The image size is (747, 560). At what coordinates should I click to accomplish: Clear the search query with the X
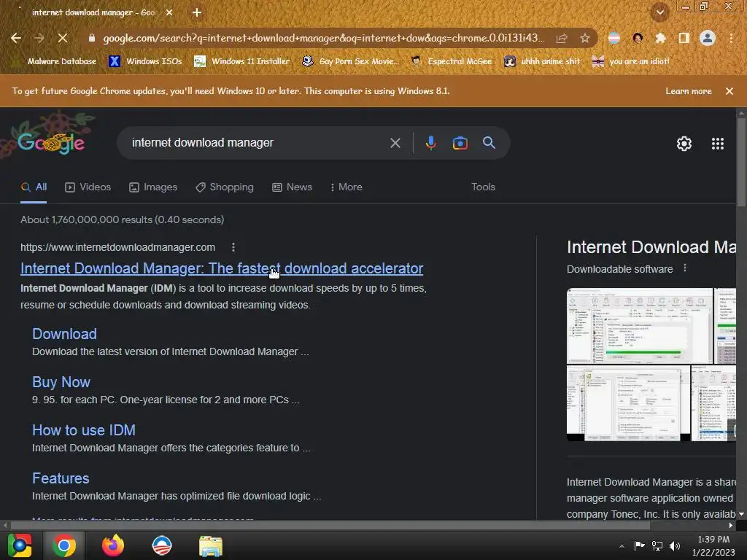pos(395,143)
